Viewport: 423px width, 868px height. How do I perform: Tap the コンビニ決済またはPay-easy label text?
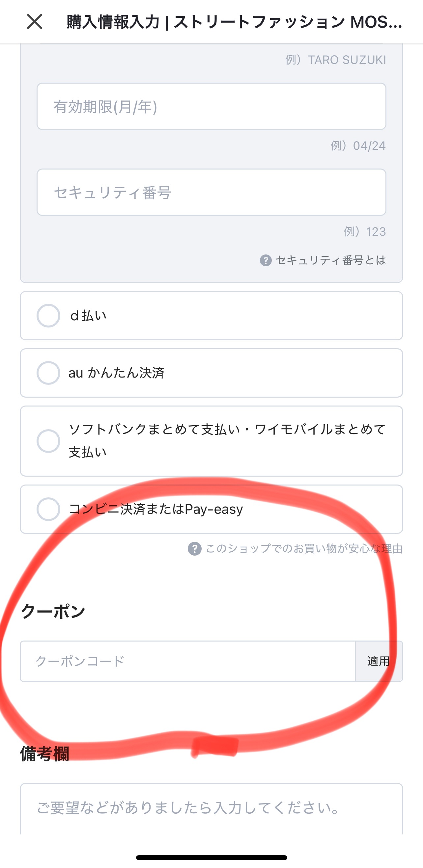click(156, 509)
